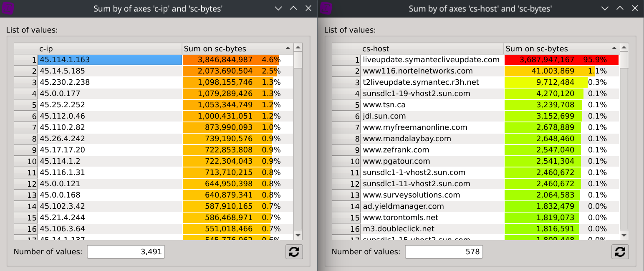Click the refresh button in the c-ip window

coord(294,252)
